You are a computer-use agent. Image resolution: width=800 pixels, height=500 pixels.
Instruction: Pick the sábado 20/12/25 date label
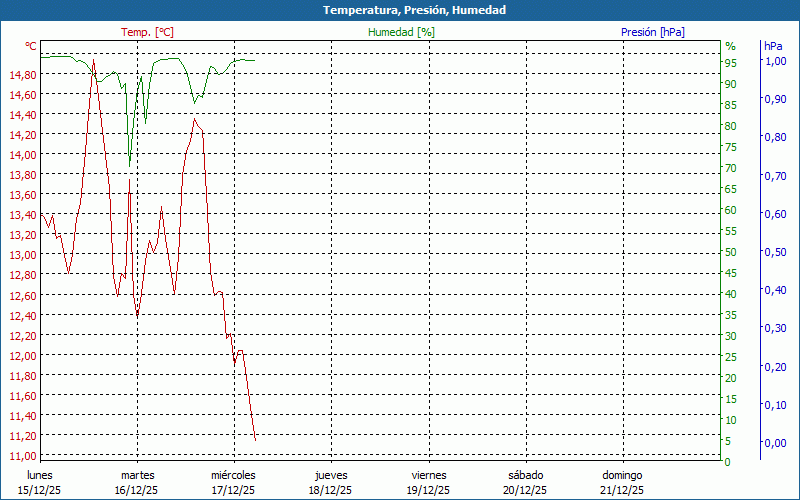(x=525, y=482)
